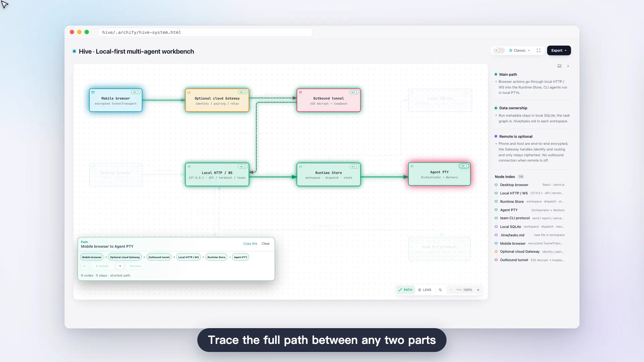Screen dimensions: 644x362
Task: Zoom in with the plus button
Action: 478,290
